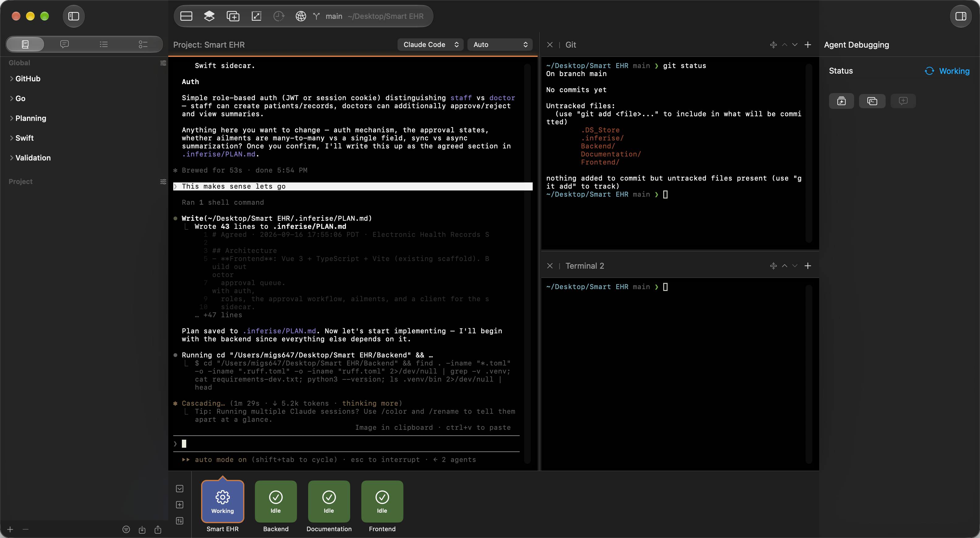
Task: Select the Documentation idle agent
Action: coord(329,501)
